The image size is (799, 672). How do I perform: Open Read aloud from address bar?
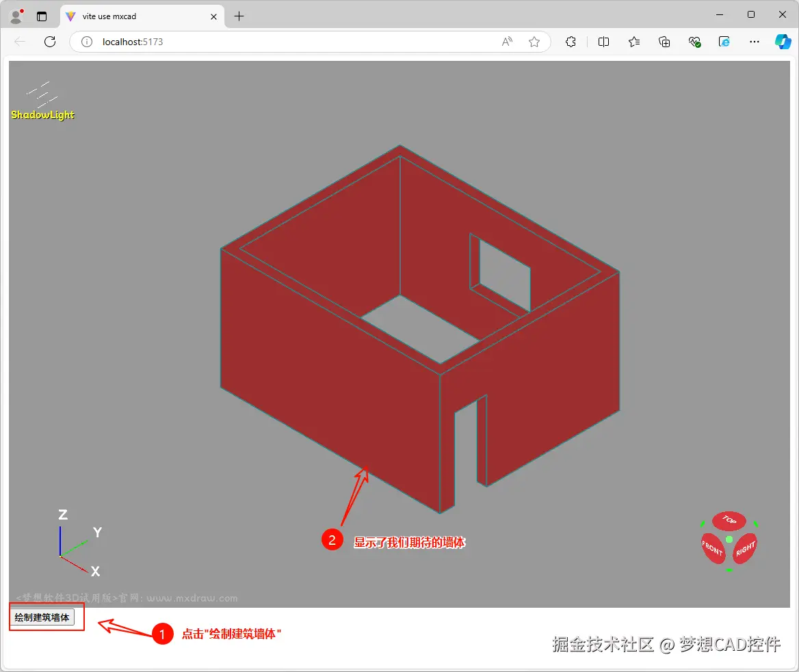point(507,42)
